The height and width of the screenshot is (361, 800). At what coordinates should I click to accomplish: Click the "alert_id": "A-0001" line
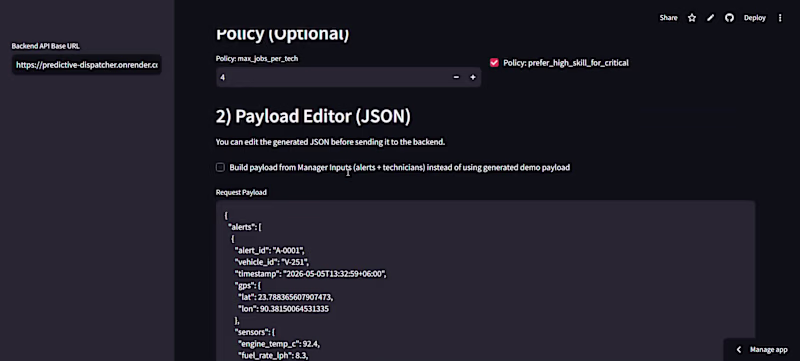(x=269, y=250)
